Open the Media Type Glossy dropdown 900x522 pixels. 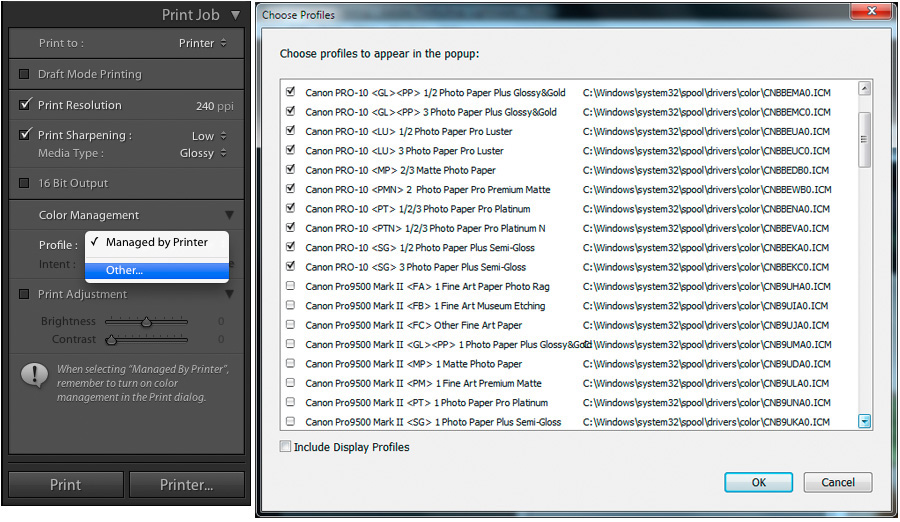(x=203, y=153)
